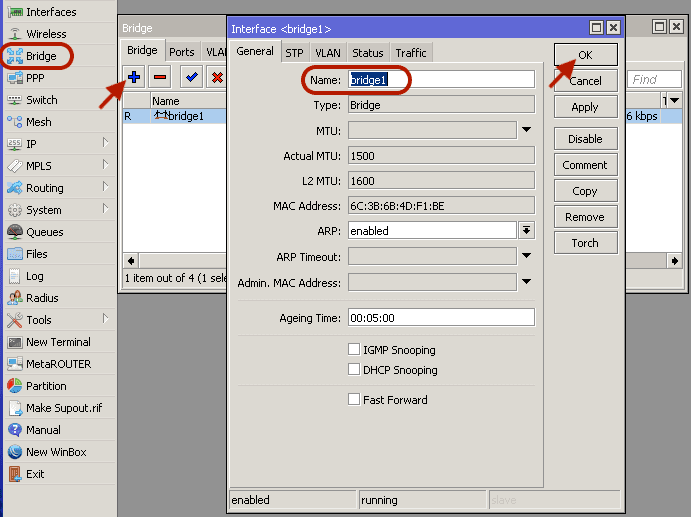Remove bridge with red minus button
Screen dimensions: 691x517
coord(160,78)
